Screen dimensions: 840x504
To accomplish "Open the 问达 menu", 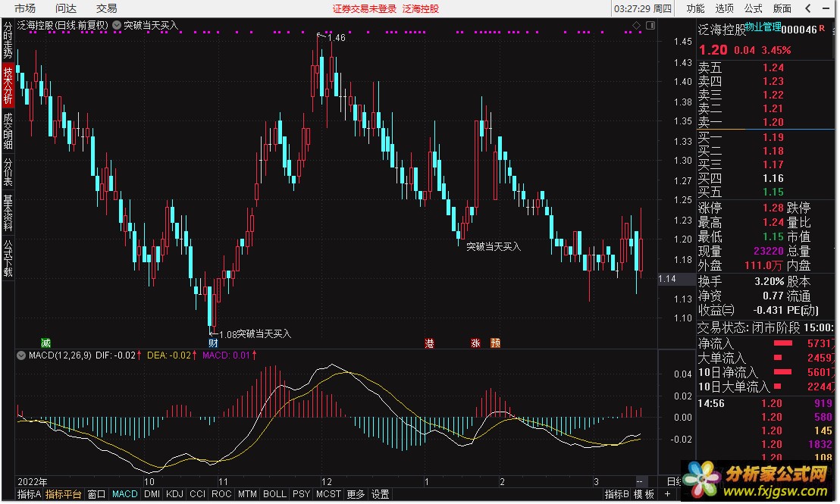I will [66, 8].
